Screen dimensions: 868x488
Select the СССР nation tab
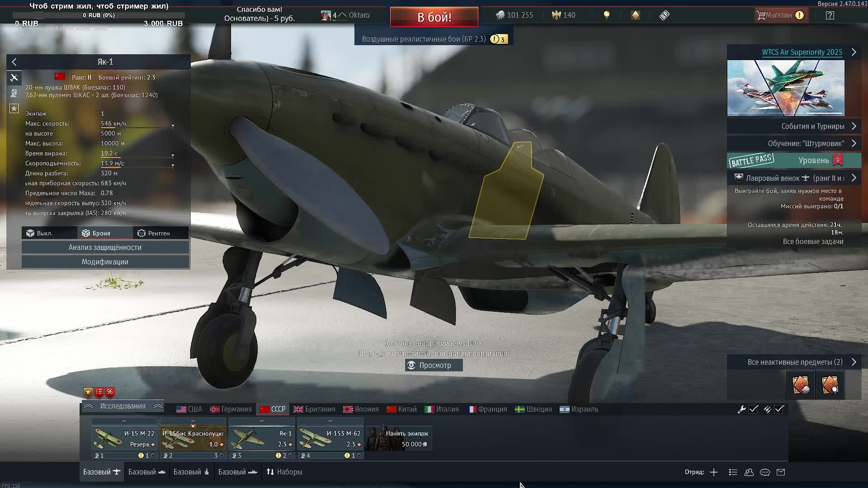(273, 409)
